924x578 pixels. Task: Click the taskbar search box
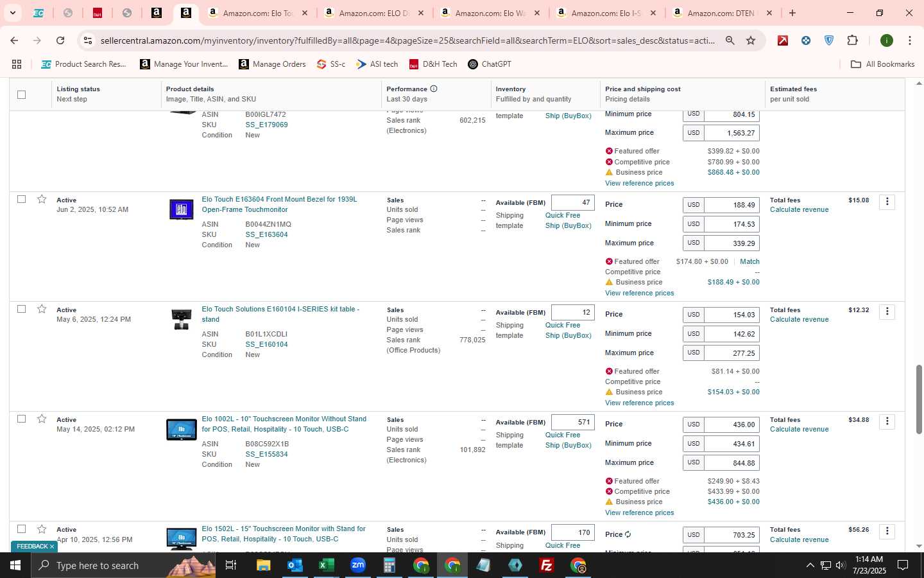click(122, 565)
